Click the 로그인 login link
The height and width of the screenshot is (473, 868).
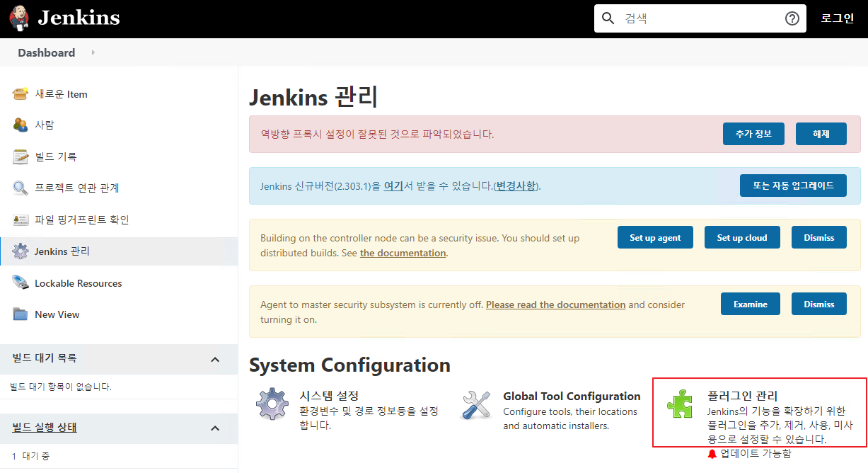point(838,18)
